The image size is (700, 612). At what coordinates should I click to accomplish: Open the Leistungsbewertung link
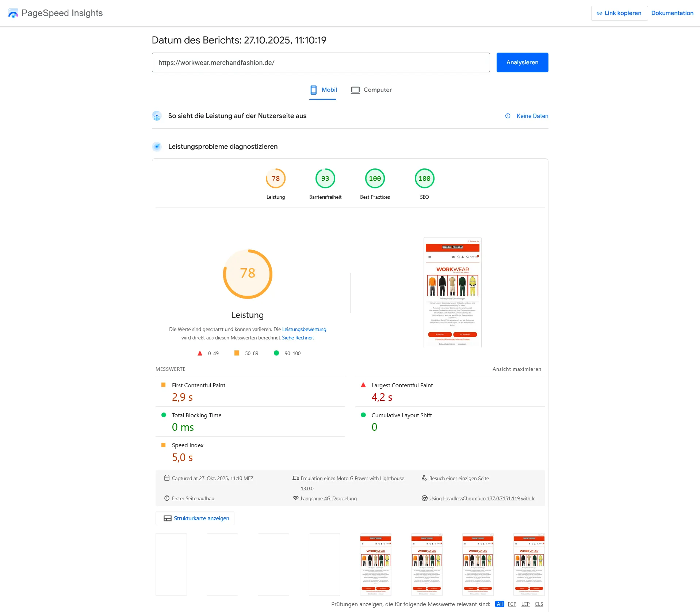click(304, 329)
